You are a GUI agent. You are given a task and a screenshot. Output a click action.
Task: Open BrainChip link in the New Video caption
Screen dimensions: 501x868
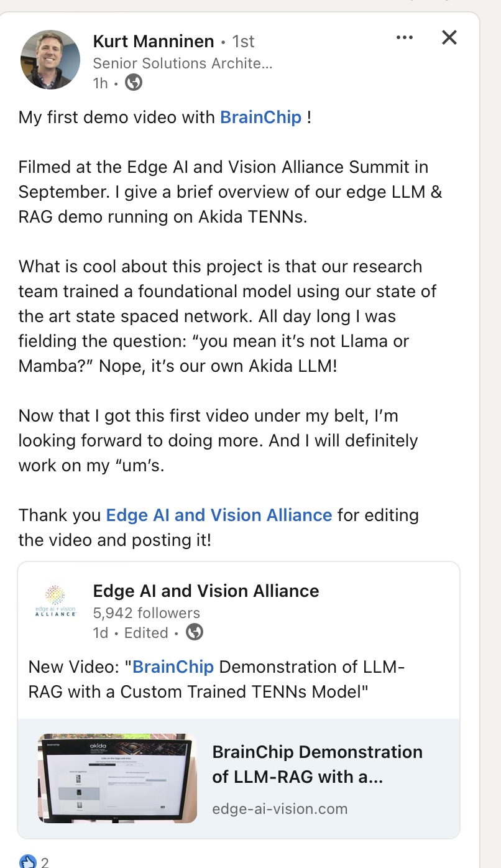tap(173, 667)
